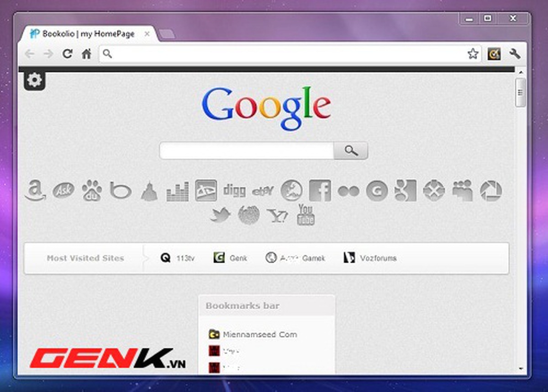
Task: Open the Vozforums most visited site
Action: [370, 258]
